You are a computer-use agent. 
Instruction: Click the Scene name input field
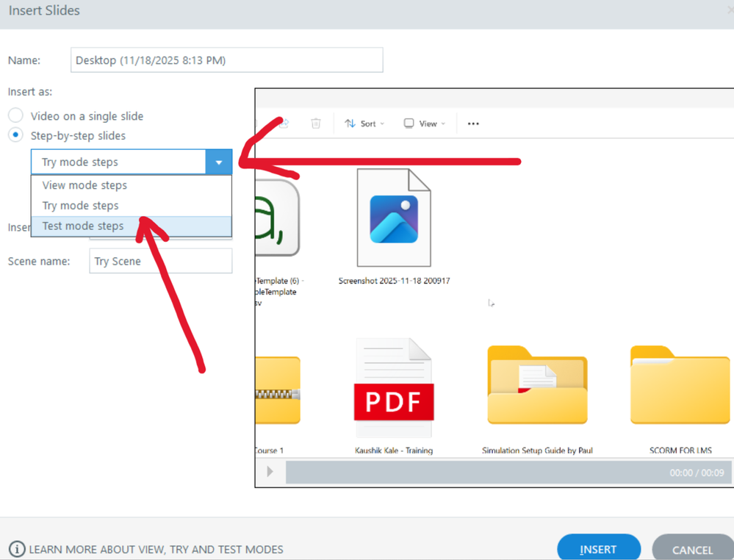tap(161, 261)
